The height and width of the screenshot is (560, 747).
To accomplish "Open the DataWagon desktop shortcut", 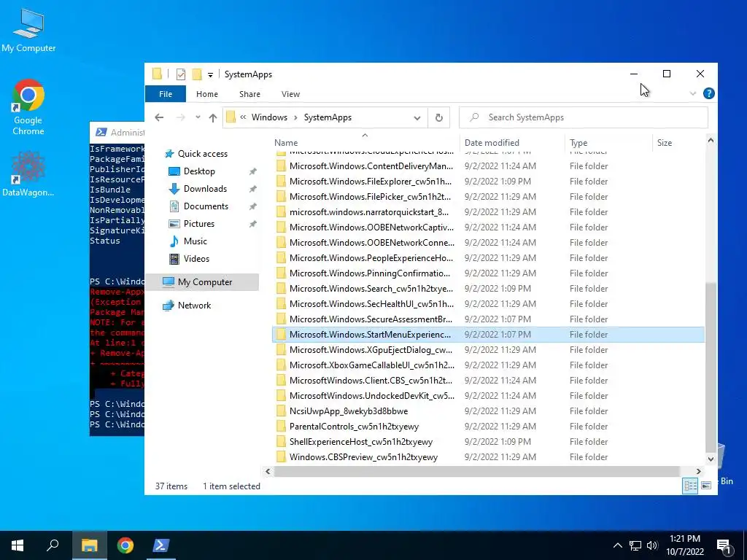I will pos(28,174).
